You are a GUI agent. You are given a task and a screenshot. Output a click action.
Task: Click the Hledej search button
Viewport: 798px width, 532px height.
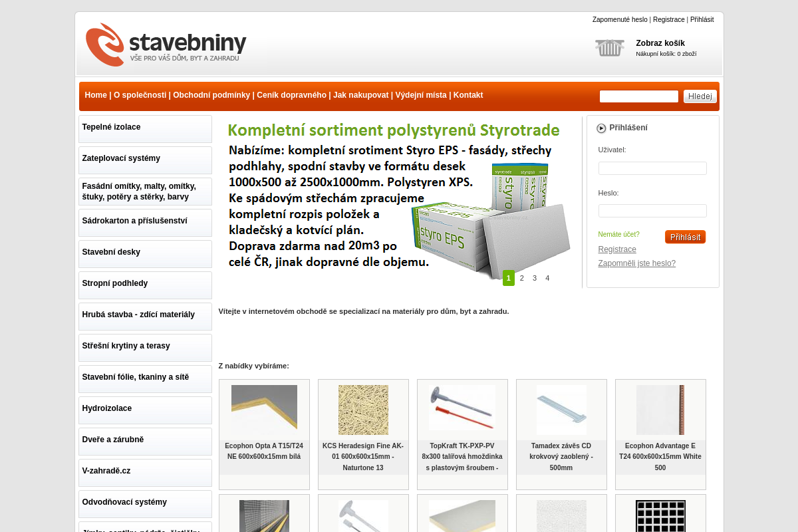[x=700, y=96]
